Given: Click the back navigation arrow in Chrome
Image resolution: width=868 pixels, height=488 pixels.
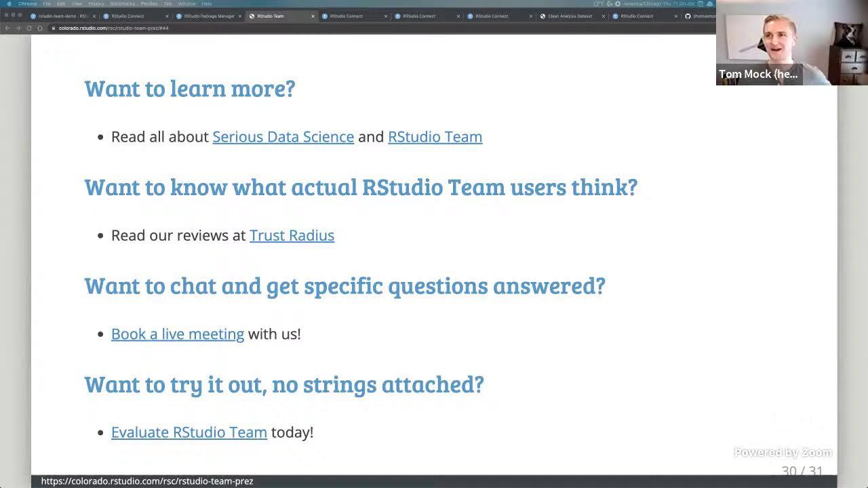Looking at the screenshot, I should pyautogui.click(x=7, y=28).
